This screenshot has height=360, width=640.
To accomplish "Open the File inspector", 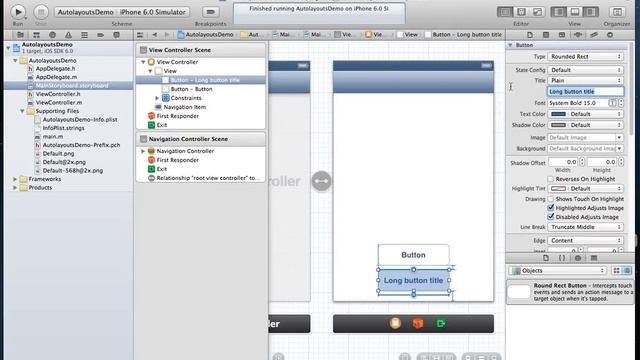I will (x=530, y=35).
